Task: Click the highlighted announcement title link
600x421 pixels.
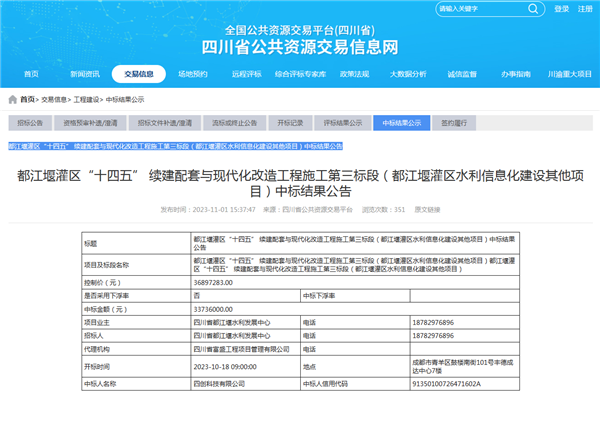Action: 176,146
